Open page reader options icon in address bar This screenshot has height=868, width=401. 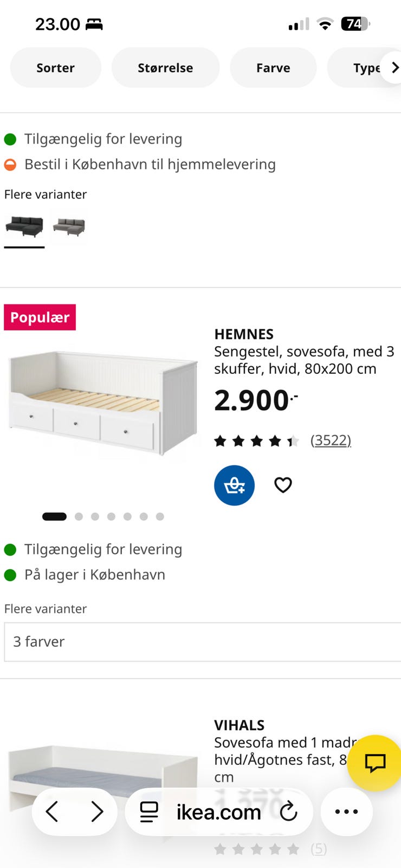click(149, 812)
